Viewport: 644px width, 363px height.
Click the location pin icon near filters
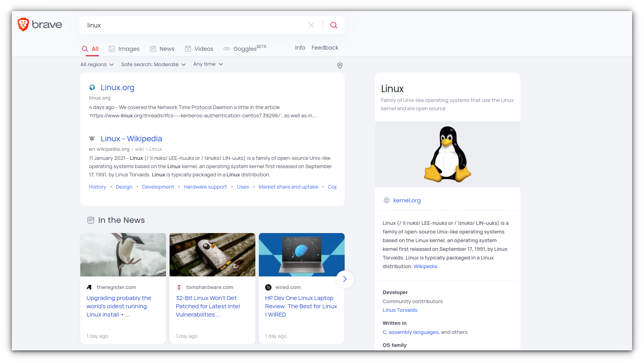(x=340, y=65)
